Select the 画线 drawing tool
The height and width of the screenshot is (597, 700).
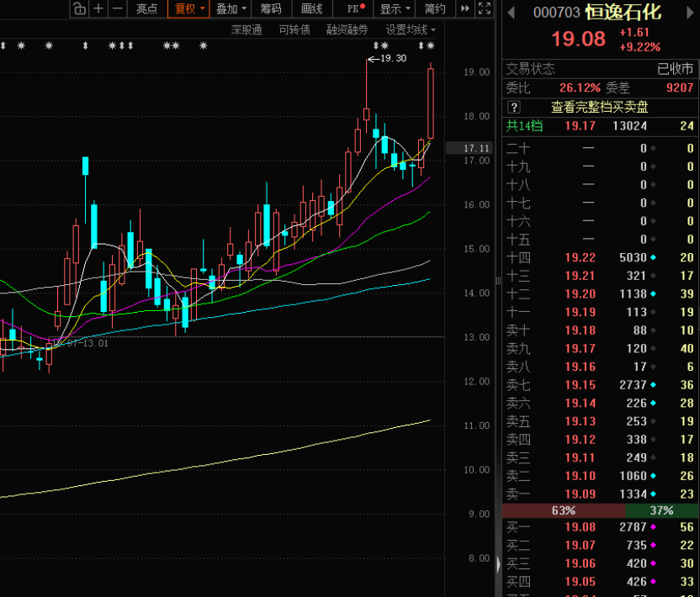pyautogui.click(x=311, y=8)
